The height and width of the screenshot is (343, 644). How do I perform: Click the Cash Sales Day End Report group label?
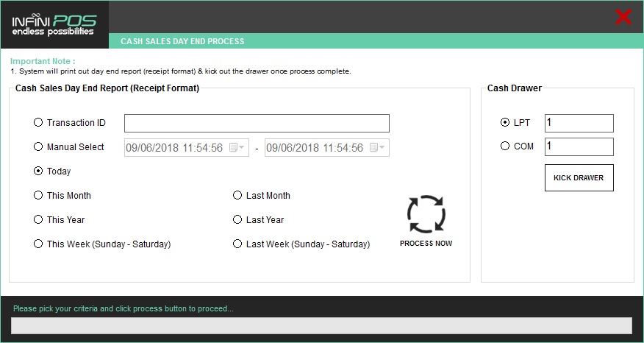coord(107,88)
